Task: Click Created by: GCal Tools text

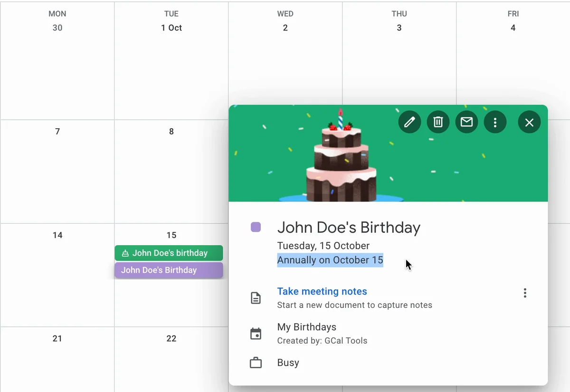Action: click(322, 341)
